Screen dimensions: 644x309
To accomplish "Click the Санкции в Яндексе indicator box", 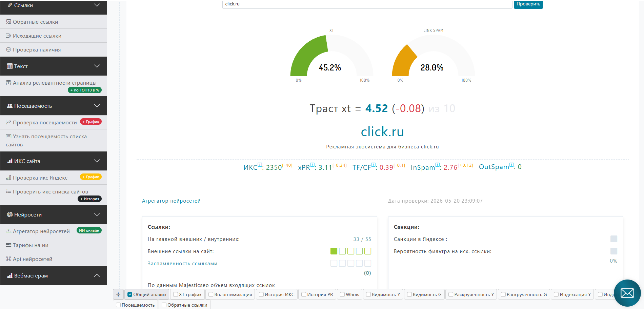I will click(x=614, y=239).
